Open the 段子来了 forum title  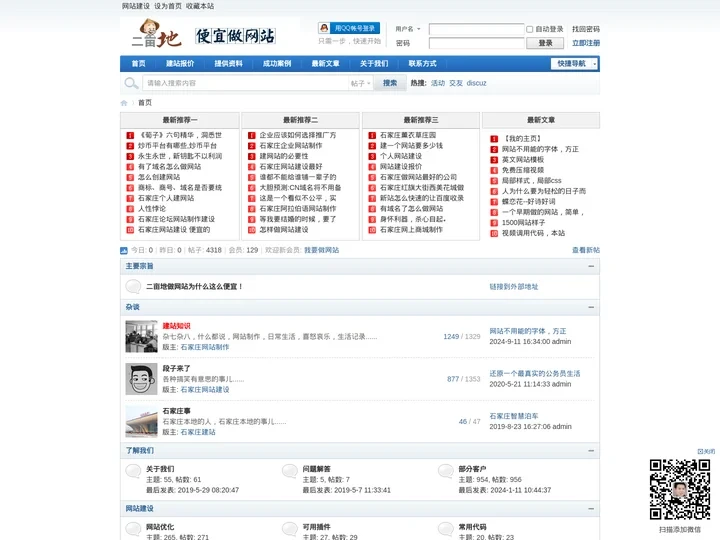tap(176, 368)
